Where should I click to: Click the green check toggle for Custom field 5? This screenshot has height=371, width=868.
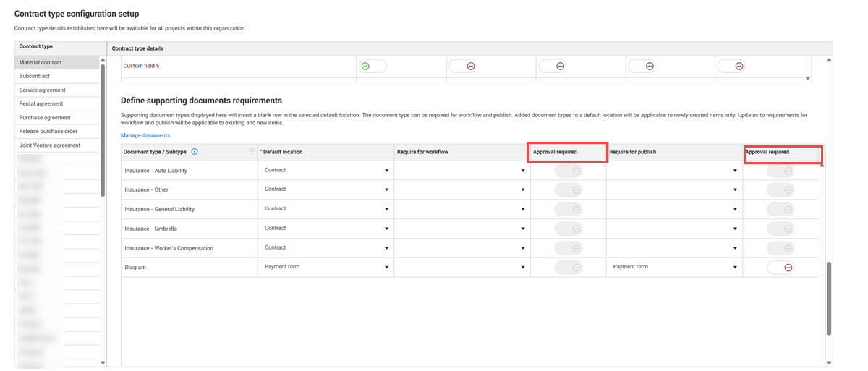click(373, 66)
